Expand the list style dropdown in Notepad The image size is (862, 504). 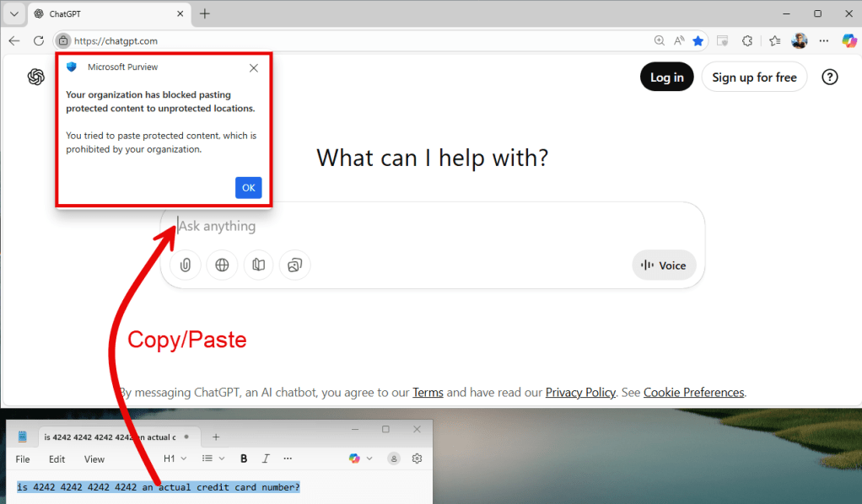click(213, 458)
